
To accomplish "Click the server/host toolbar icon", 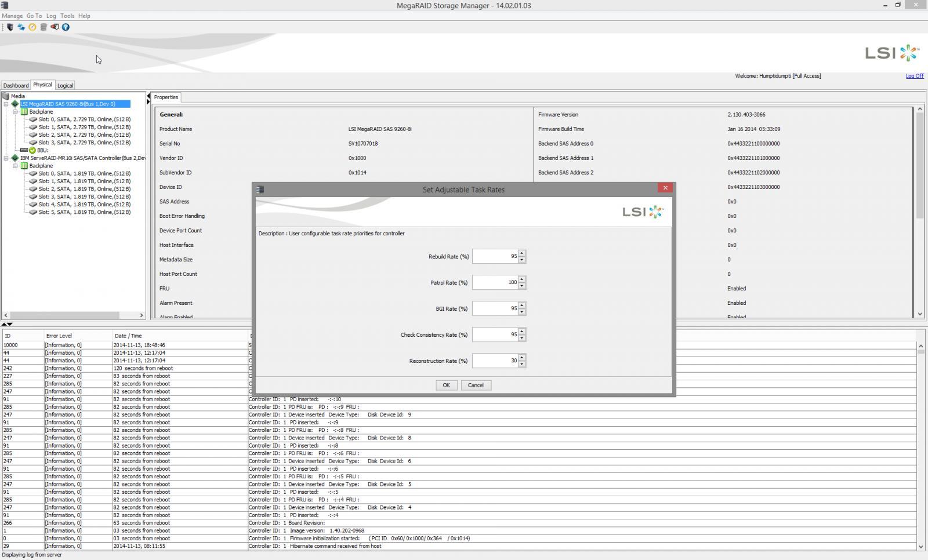I will pyautogui.click(x=9, y=27).
